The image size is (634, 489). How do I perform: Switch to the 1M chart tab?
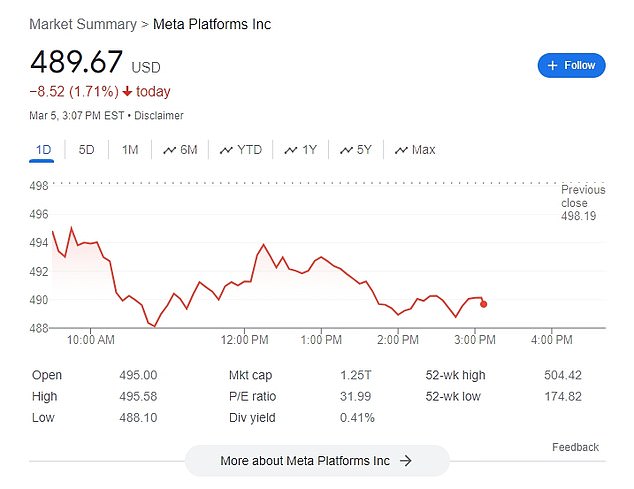[130, 150]
